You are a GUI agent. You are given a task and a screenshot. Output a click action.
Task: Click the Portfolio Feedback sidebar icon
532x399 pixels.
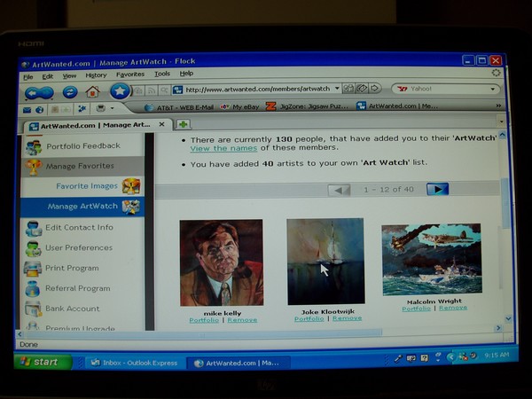pos(34,147)
